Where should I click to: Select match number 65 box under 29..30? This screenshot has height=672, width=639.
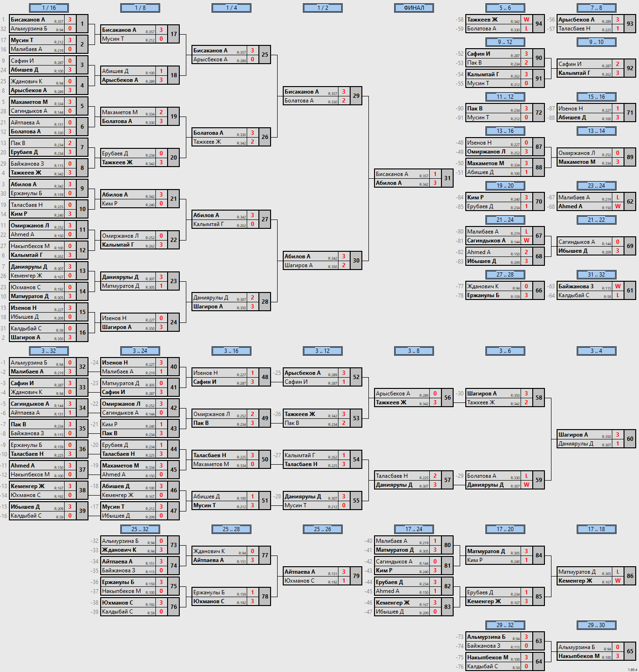coord(630,651)
